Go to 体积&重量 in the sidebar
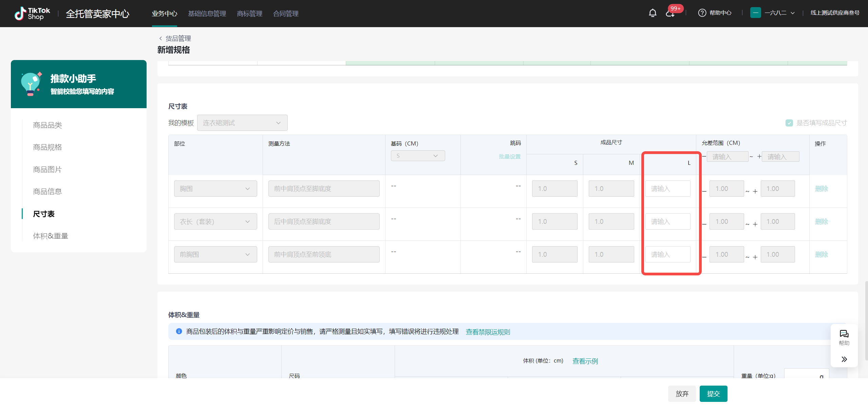 [51, 236]
